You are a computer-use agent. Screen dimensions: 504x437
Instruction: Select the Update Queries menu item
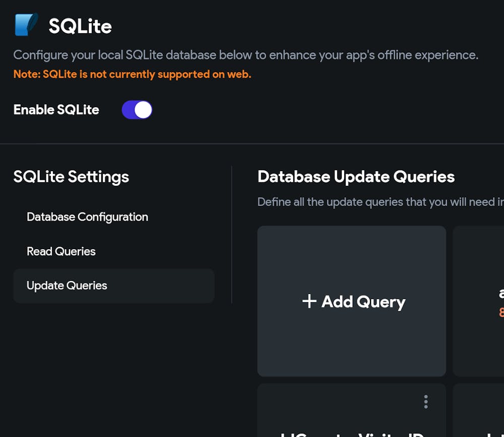[x=67, y=285]
